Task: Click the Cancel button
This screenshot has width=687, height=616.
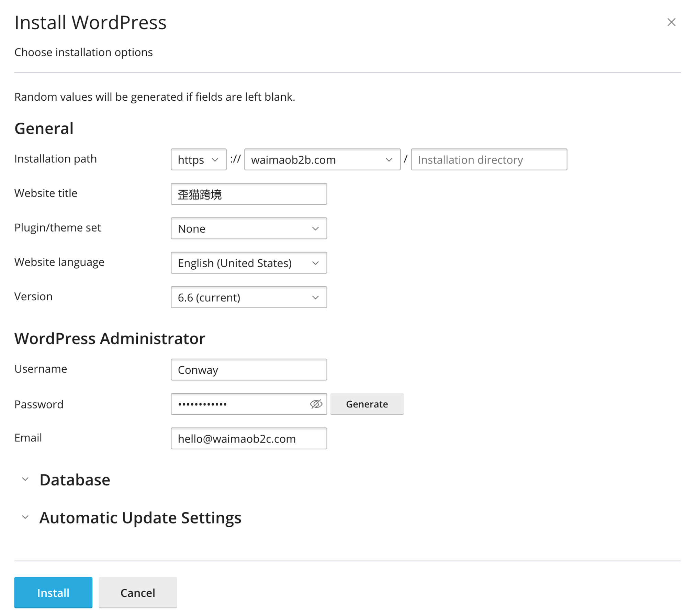Action: click(138, 592)
